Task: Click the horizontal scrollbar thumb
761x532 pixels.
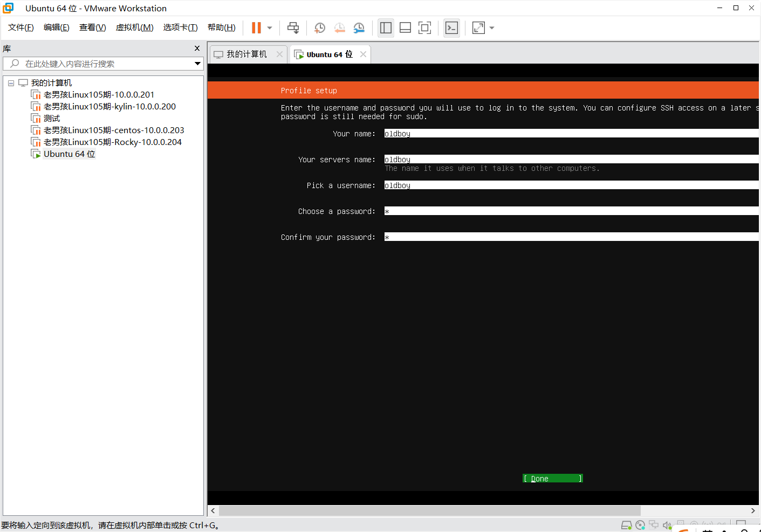Action: [x=430, y=510]
